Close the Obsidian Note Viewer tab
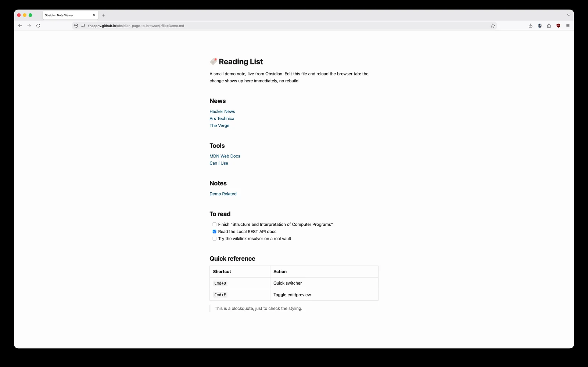Viewport: 588px width, 367px height. point(94,15)
